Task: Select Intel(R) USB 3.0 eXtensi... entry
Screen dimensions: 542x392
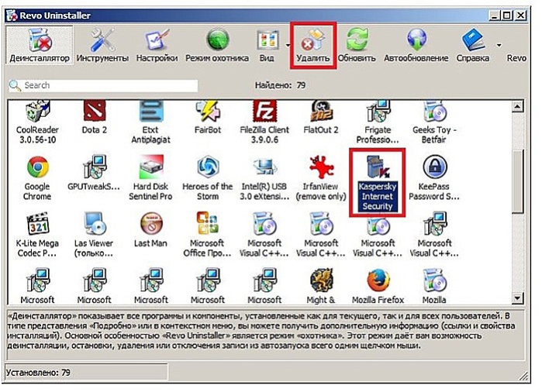Action: [264, 178]
